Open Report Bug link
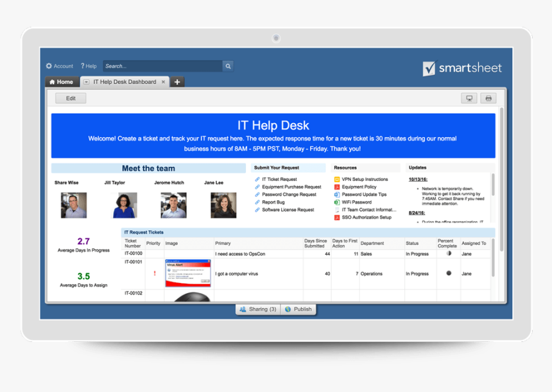The image size is (552, 392). (x=273, y=202)
